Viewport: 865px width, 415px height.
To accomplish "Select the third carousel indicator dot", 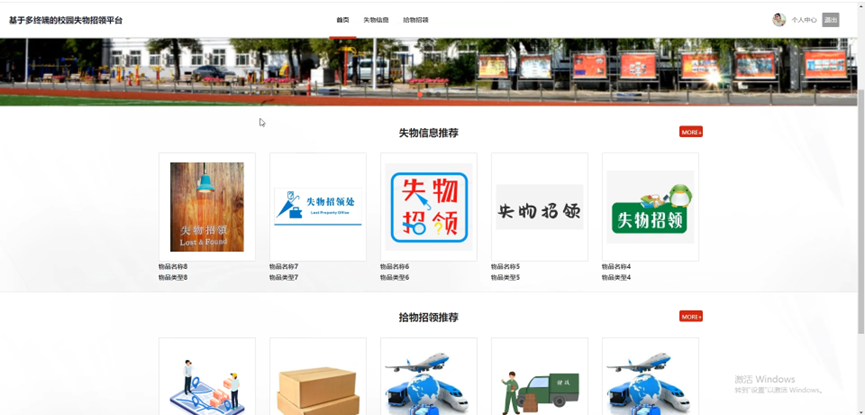I will 437,94.
